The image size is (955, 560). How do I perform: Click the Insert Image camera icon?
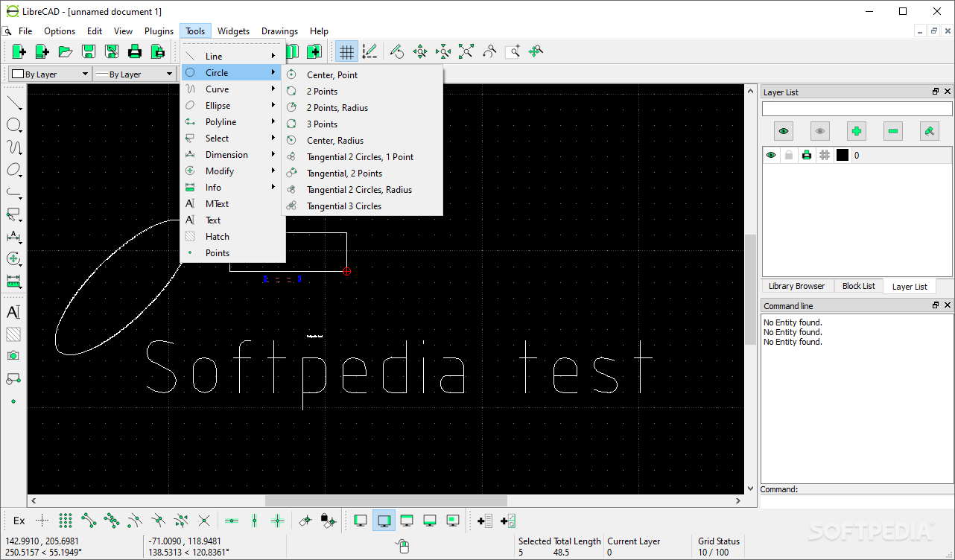13,356
